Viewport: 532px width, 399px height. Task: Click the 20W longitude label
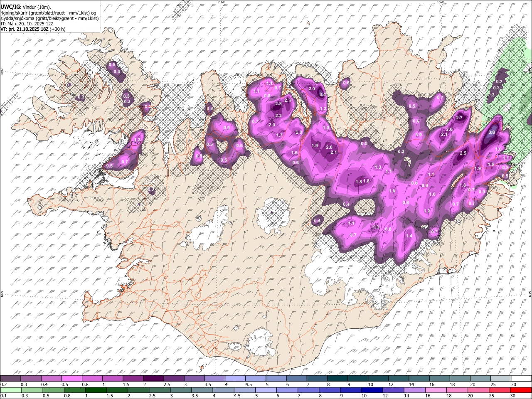(221, 2)
